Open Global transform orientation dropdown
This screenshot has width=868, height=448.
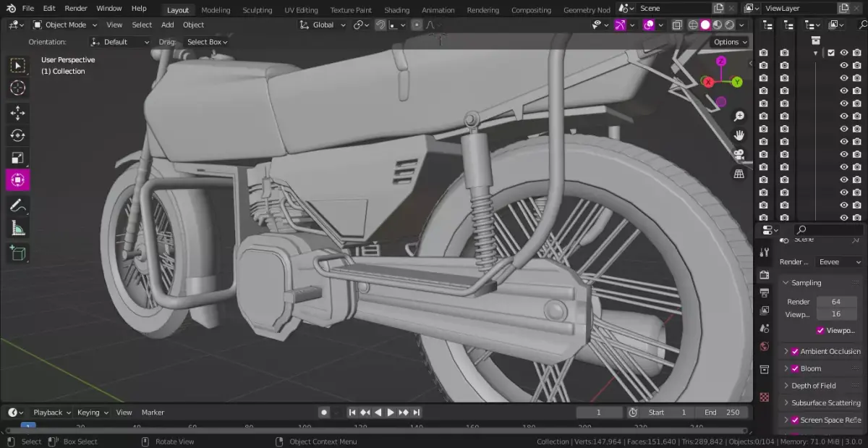[x=323, y=25]
